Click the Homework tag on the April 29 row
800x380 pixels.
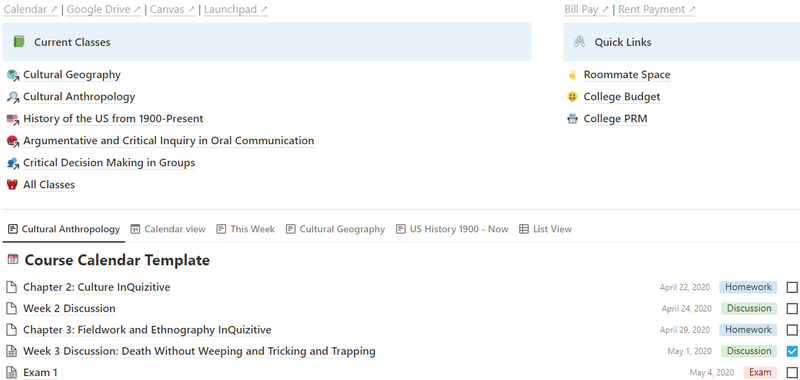748,330
